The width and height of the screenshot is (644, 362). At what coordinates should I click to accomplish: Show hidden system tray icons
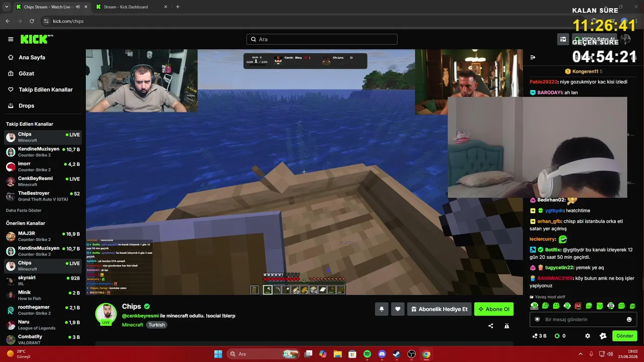pos(580,354)
